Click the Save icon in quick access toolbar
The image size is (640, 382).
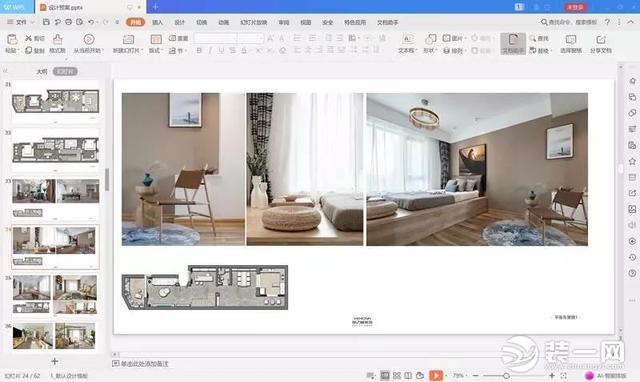click(x=46, y=22)
